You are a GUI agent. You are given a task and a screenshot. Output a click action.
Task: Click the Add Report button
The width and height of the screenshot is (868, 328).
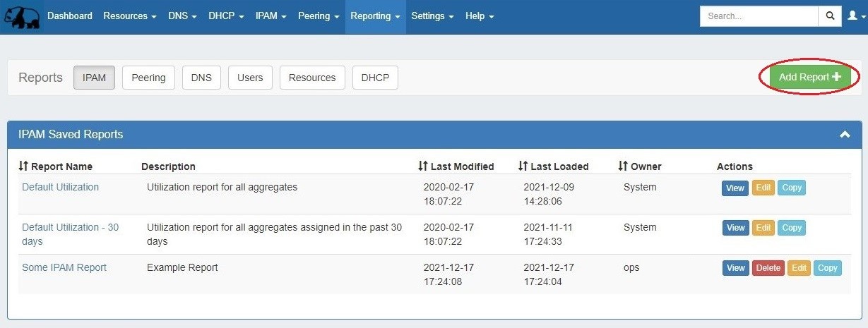pos(809,77)
